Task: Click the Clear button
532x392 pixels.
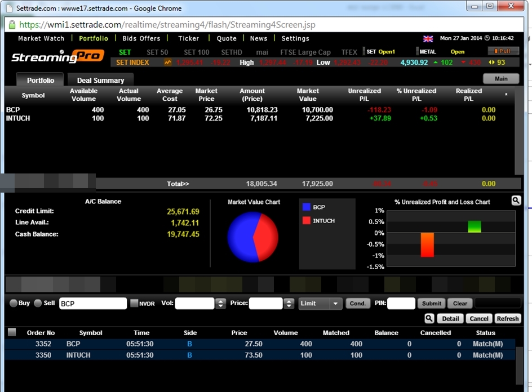Action: click(460, 303)
